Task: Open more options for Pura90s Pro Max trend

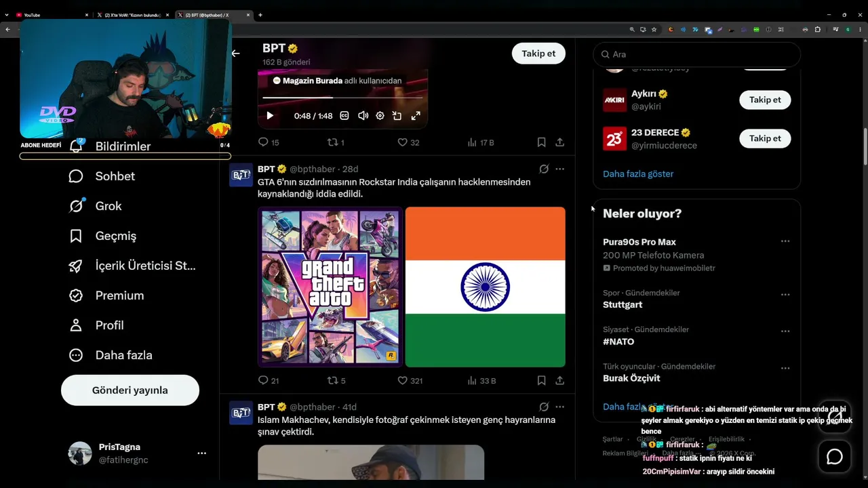Action: click(x=785, y=241)
